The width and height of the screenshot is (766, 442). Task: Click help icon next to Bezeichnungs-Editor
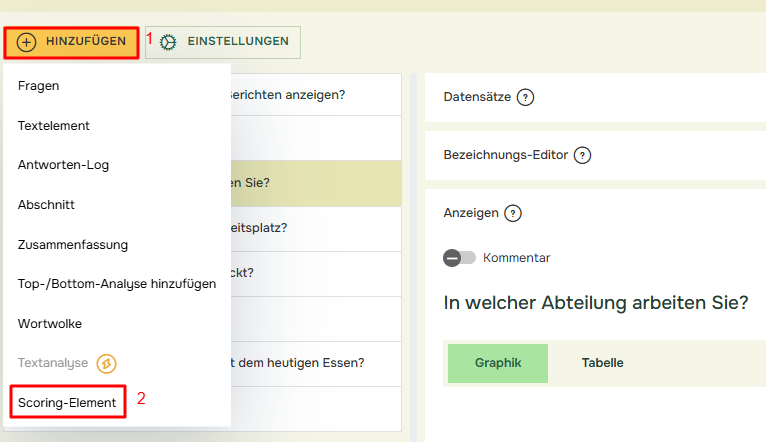[582, 155]
